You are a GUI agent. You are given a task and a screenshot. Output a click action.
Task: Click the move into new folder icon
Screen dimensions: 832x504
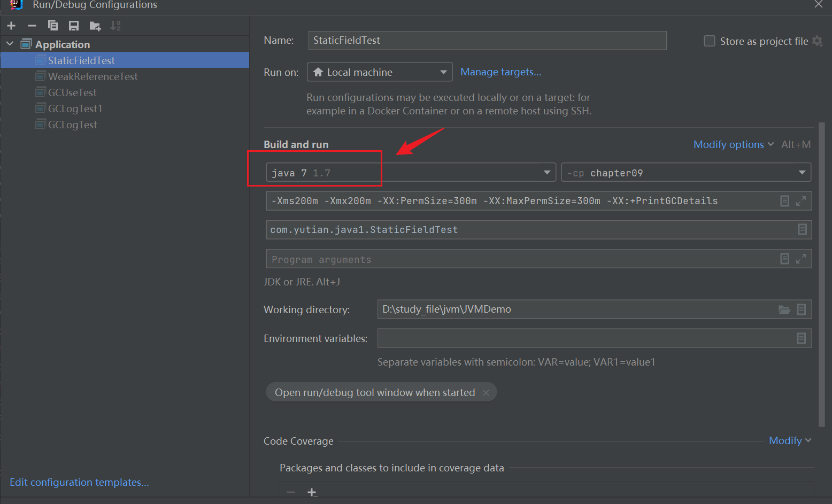95,26
